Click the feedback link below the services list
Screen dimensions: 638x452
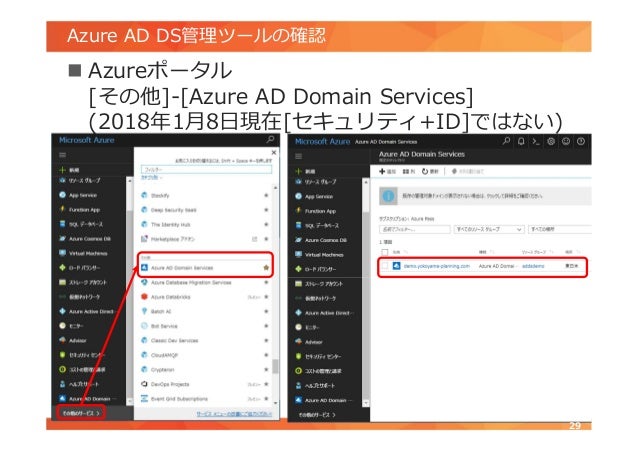click(x=234, y=414)
